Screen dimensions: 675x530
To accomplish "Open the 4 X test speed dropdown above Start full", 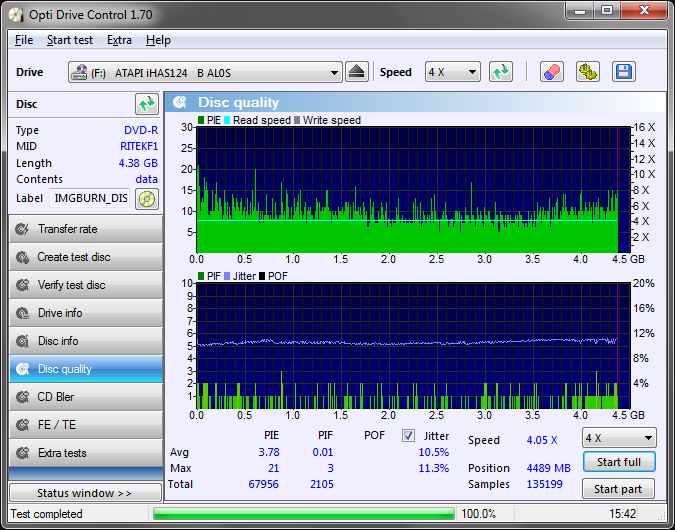I will [619, 438].
